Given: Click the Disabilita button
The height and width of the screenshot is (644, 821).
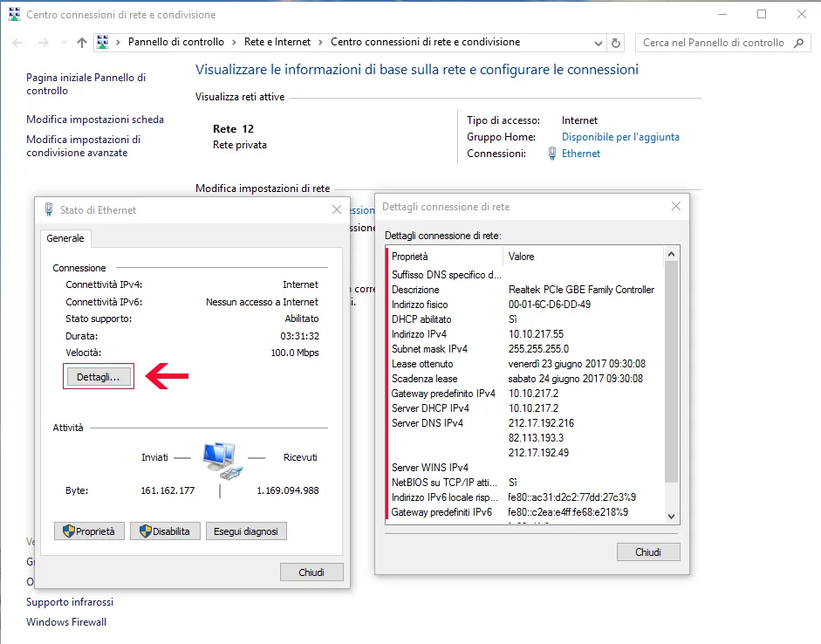Looking at the screenshot, I should click(x=165, y=531).
